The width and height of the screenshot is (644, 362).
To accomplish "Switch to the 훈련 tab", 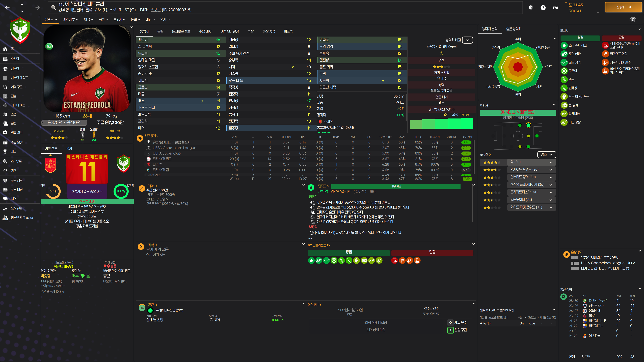I will (x=160, y=31).
